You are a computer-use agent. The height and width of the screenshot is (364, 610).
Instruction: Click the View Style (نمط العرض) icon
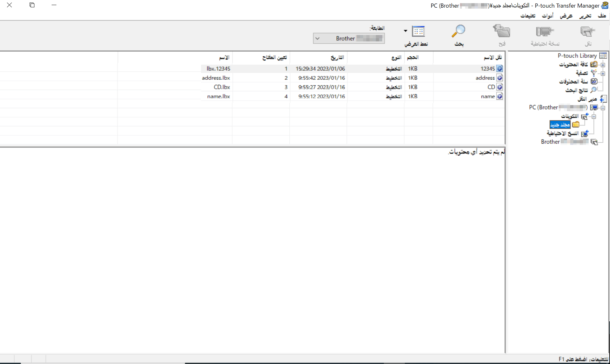point(418,32)
